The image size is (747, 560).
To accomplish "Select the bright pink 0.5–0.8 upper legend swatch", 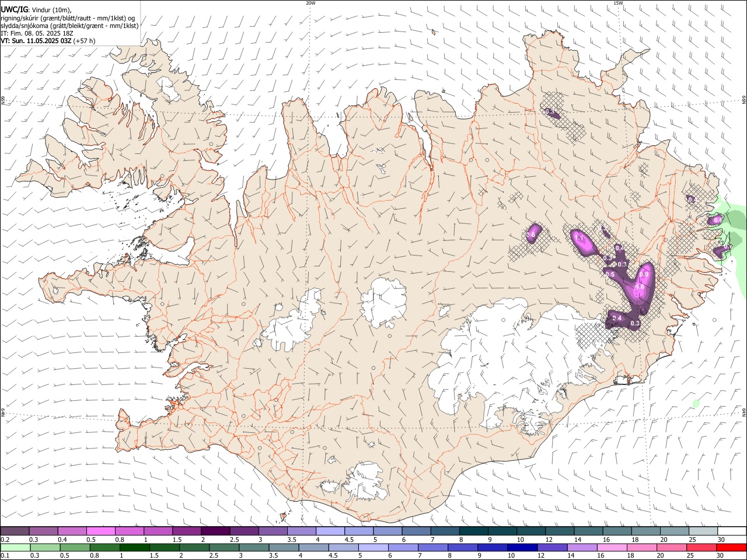I will point(101,531).
